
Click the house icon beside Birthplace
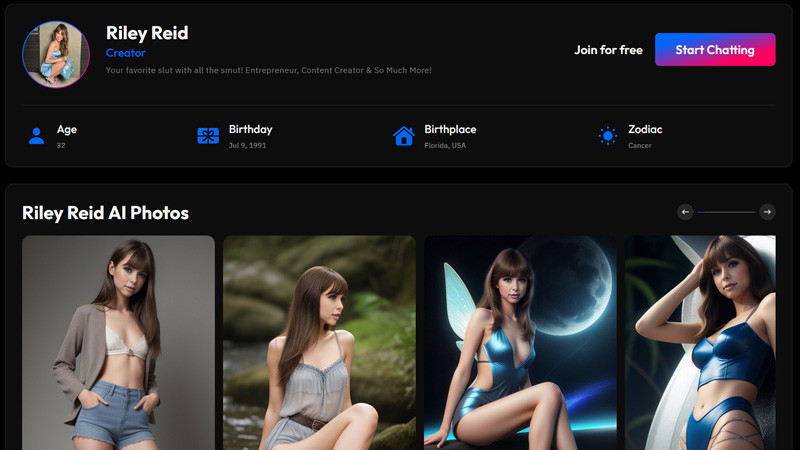pyautogui.click(x=404, y=136)
